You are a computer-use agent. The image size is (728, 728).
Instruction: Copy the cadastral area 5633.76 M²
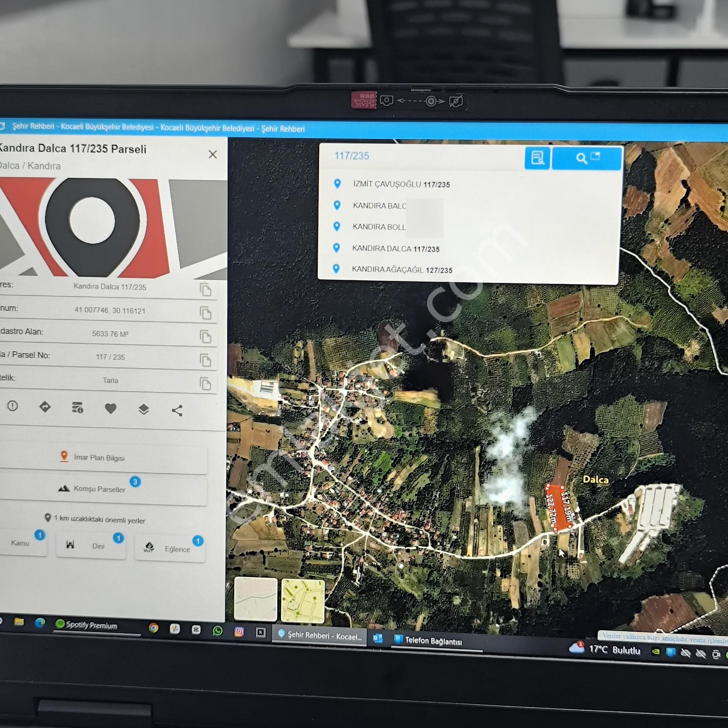tap(206, 336)
